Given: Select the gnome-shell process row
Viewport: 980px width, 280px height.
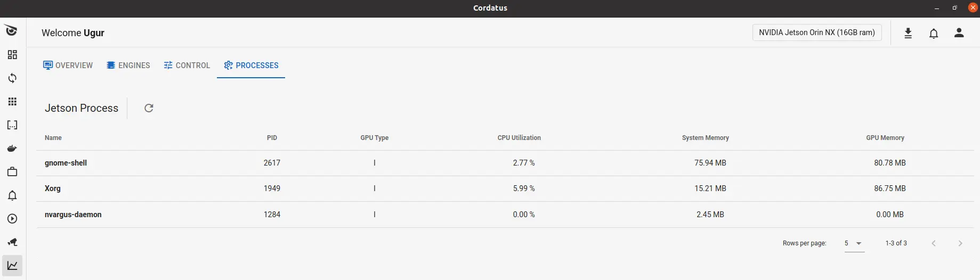Looking at the screenshot, I should pos(66,163).
